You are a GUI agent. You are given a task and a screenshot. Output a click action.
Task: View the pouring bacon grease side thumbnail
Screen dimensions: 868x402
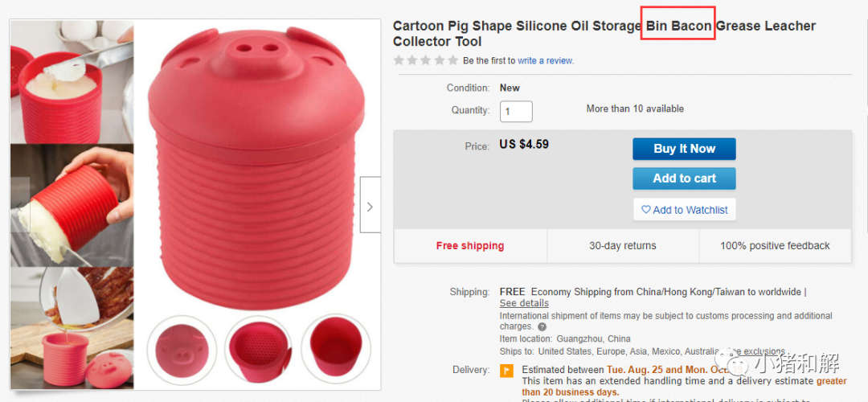point(72,328)
